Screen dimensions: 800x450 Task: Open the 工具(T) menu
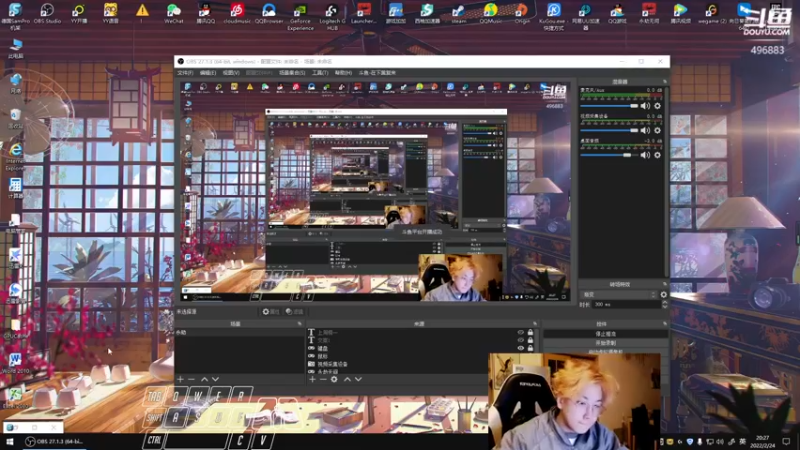pyautogui.click(x=320, y=73)
